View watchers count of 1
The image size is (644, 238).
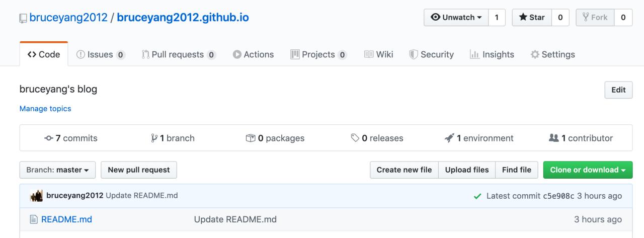[x=497, y=18]
